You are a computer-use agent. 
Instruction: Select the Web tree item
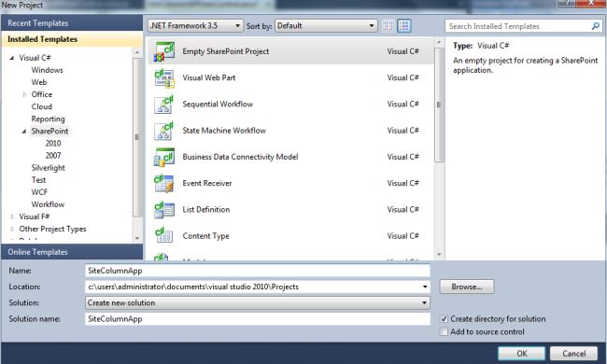[x=39, y=82]
